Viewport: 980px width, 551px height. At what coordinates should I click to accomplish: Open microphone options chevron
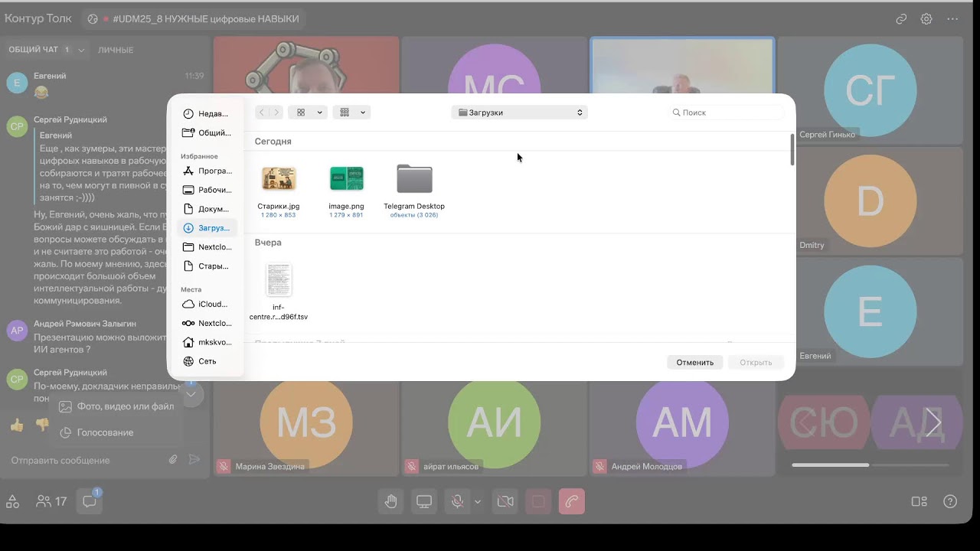point(478,502)
